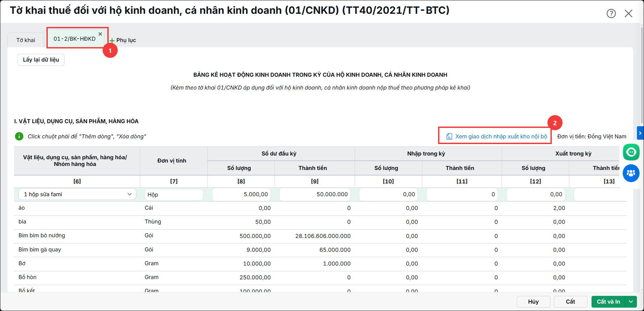
Task: Select the 01-2/BK-HĐKD tab
Action: tap(74, 39)
